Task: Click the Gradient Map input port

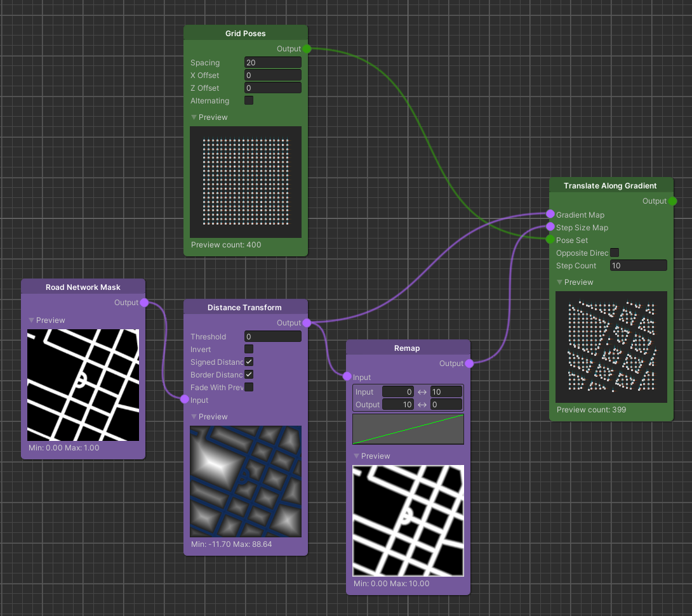Action: (550, 214)
